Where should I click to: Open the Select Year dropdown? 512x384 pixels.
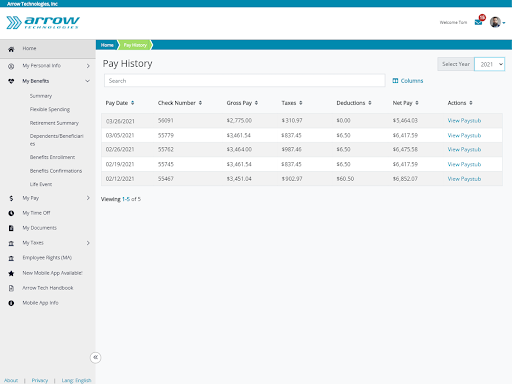[x=489, y=64]
